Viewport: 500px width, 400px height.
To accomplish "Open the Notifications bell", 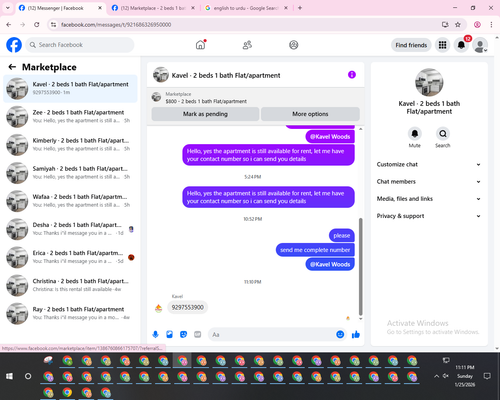I will [x=461, y=45].
